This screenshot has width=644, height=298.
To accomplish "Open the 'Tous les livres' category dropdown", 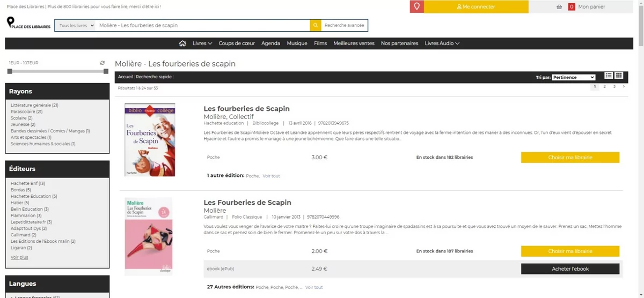I will (x=76, y=25).
